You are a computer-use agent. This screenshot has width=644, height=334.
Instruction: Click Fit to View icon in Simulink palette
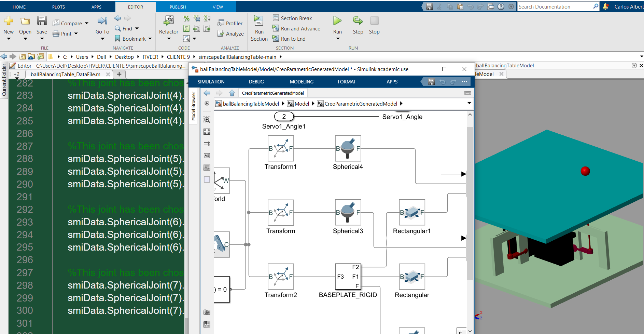[207, 132]
